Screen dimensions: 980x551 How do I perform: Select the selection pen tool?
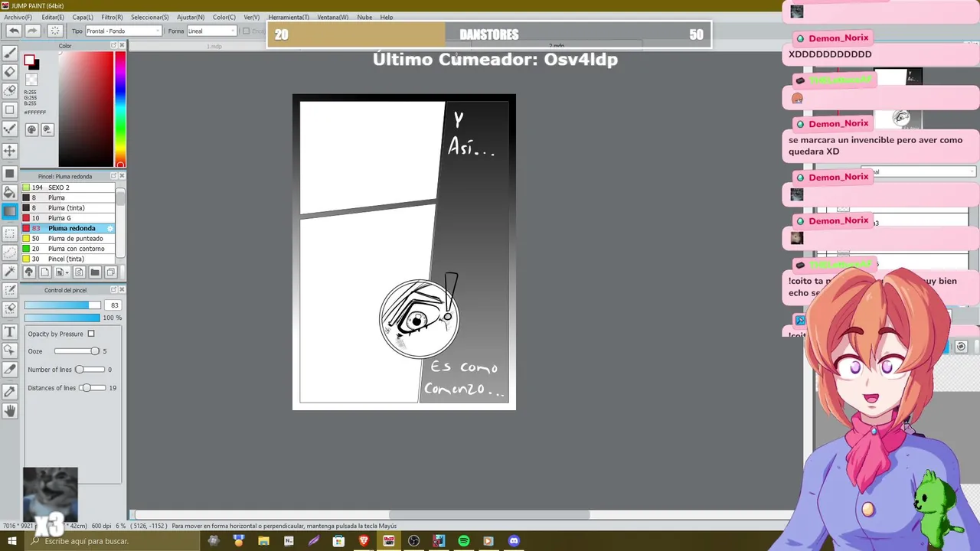click(x=10, y=290)
